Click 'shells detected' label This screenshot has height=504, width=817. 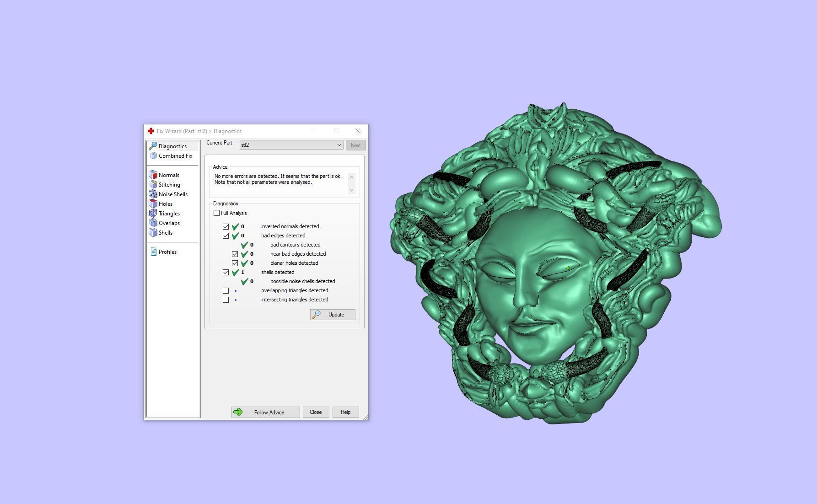(x=278, y=272)
